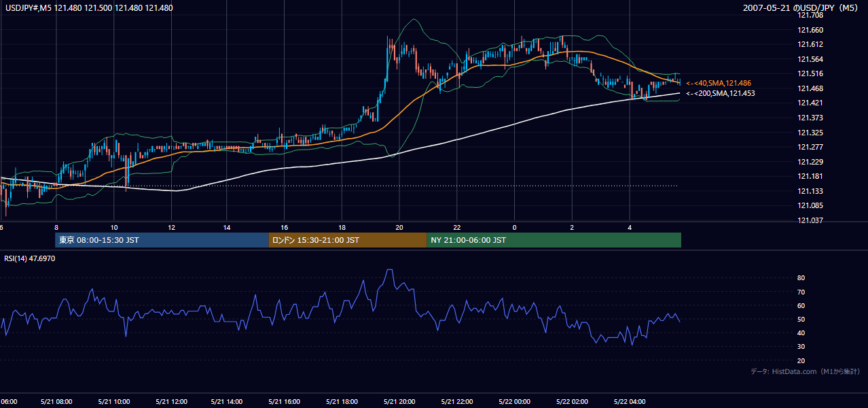
Task: Click hour label 0 under the price chart
Action: point(514,228)
